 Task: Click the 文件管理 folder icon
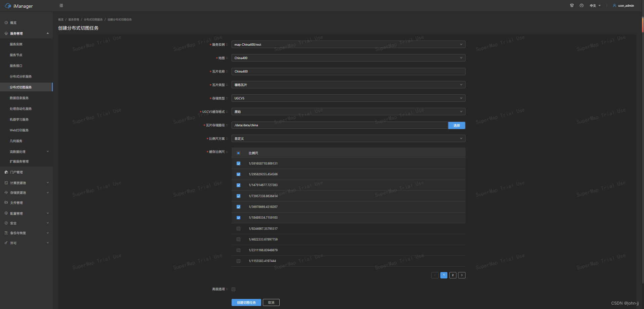point(6,203)
